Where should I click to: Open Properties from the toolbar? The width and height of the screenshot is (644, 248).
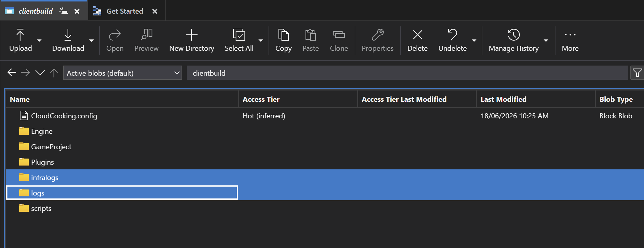[378, 40]
